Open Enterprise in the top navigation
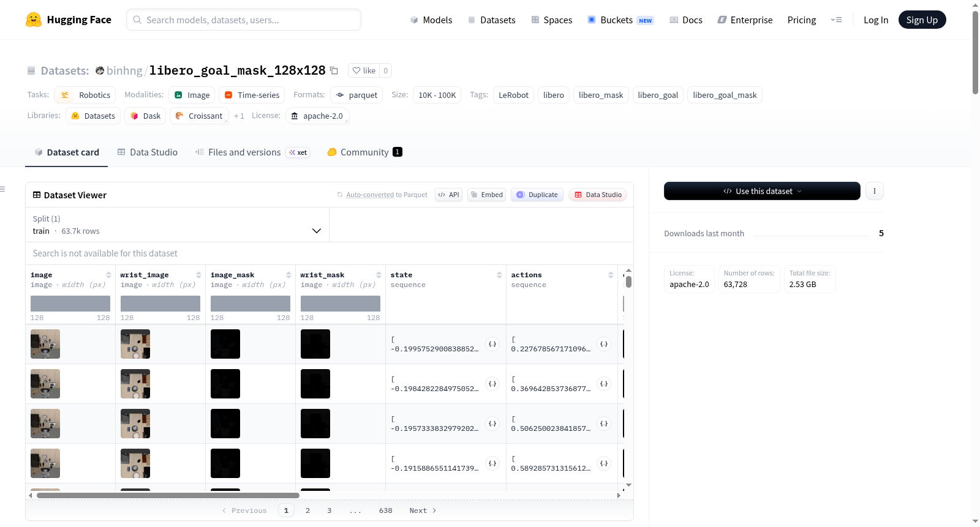The height and width of the screenshot is (527, 980). pos(745,20)
